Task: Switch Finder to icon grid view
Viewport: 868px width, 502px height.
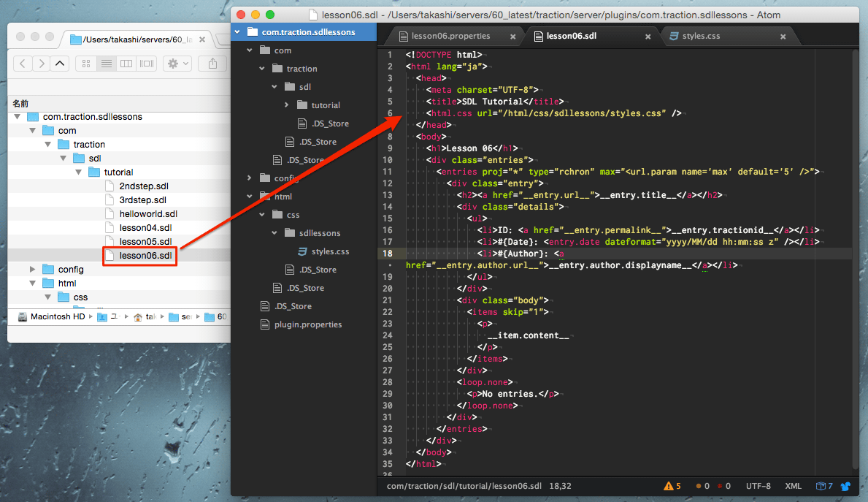Action: click(x=86, y=64)
